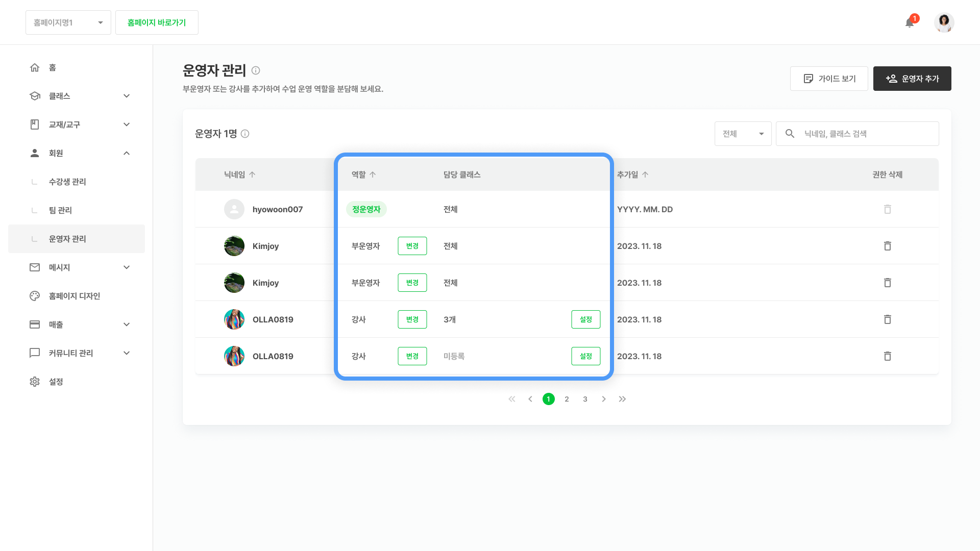Open the 홈페이지명1 dropdown
Screen dimensions: 980x551
[68, 22]
